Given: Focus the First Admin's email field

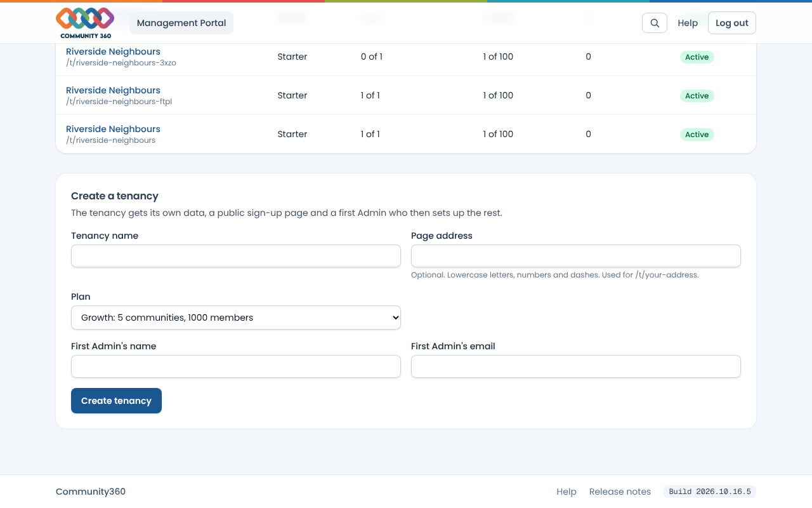Looking at the screenshot, I should (576, 366).
